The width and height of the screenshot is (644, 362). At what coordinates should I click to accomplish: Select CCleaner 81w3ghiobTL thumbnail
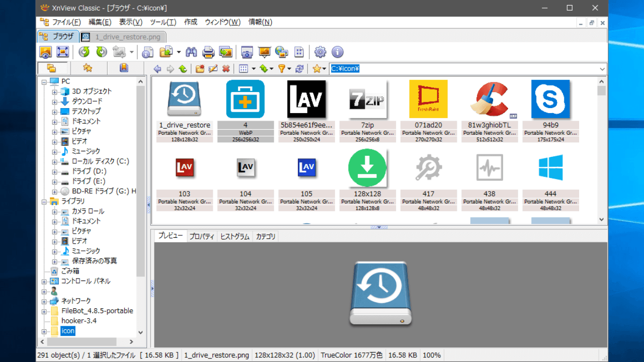tap(490, 111)
